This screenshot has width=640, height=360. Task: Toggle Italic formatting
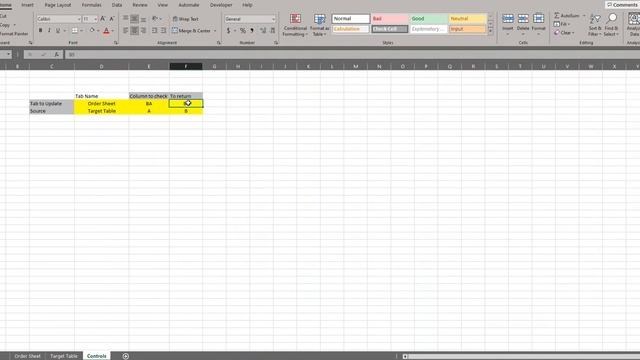coord(49,31)
